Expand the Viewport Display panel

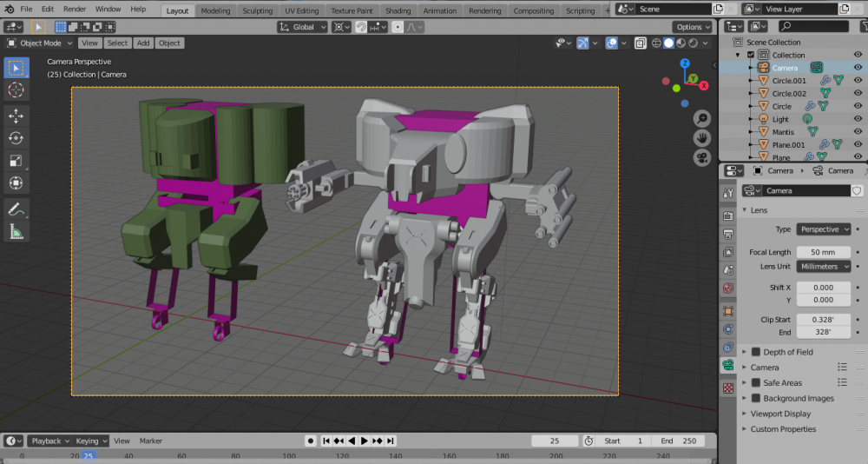tap(779, 414)
